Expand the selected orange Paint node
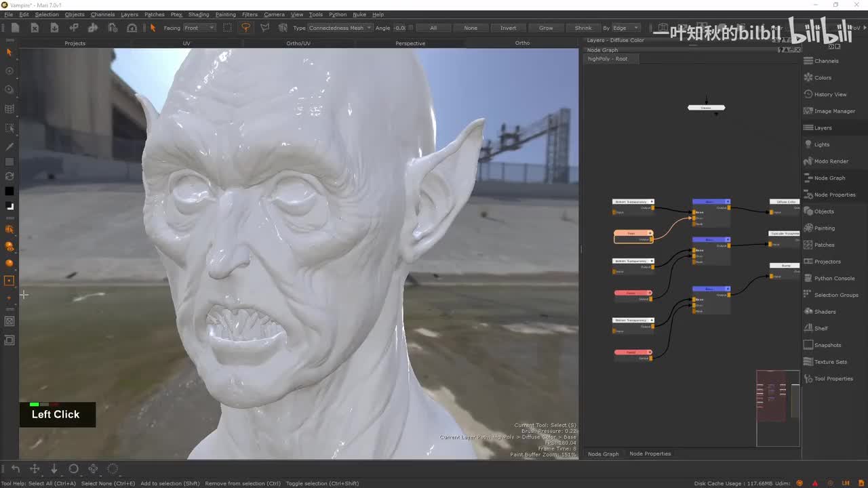Screen dimensions: 868x488 650,233
